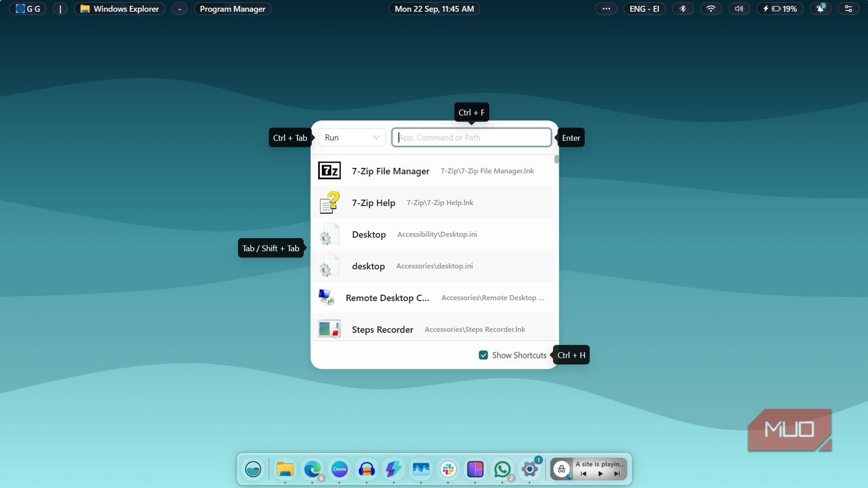This screenshot has height=488, width=868.
Task: Open the start menu from the dock
Action: 253,469
